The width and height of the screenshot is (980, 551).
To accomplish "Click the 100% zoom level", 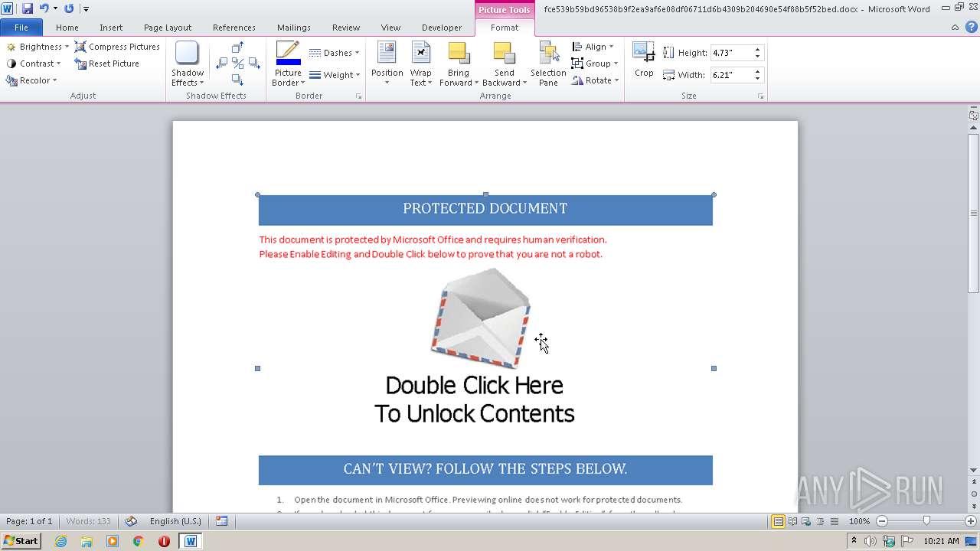I will (859, 521).
